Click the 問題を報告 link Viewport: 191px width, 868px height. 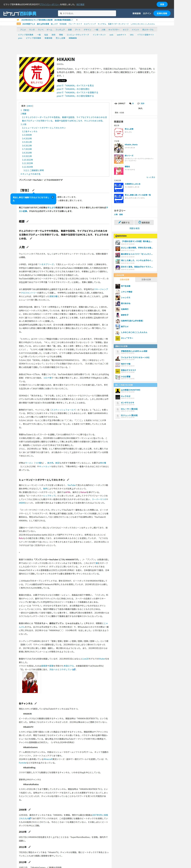[135, 228]
